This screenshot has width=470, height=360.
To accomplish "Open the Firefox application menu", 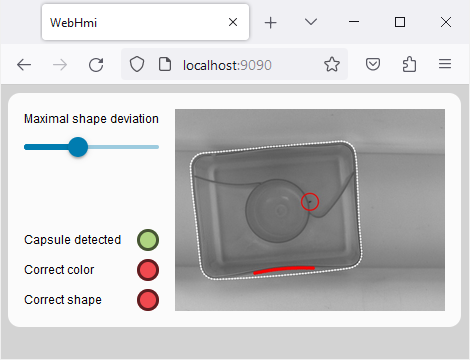I will (445, 64).
